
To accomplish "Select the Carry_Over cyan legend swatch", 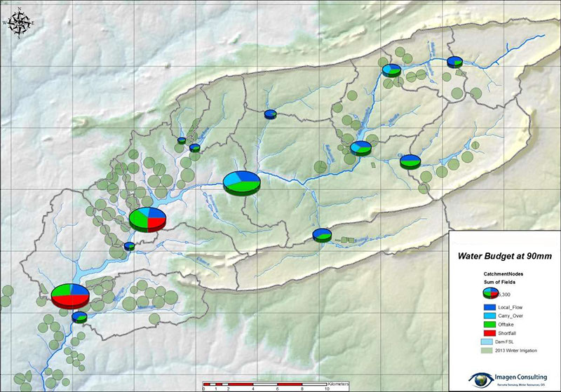I will [x=488, y=316].
